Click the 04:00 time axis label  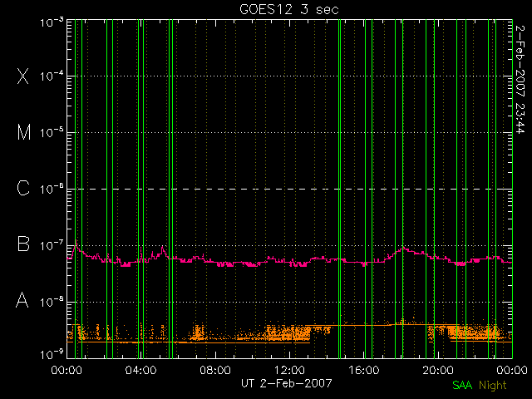coord(140,369)
